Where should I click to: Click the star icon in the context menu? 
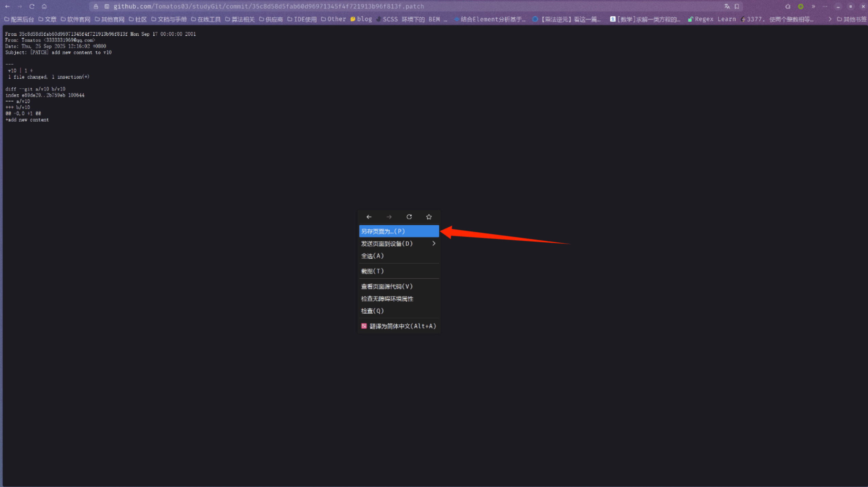[x=429, y=217]
